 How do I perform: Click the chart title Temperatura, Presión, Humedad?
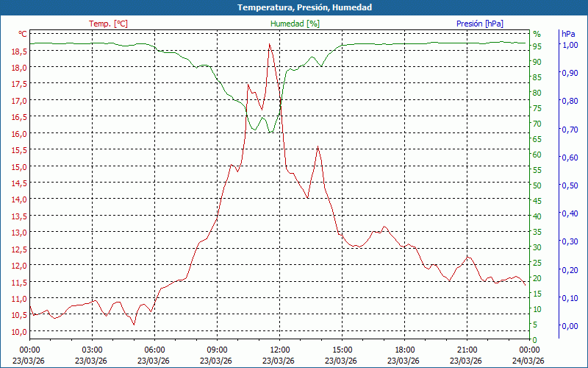294,7
